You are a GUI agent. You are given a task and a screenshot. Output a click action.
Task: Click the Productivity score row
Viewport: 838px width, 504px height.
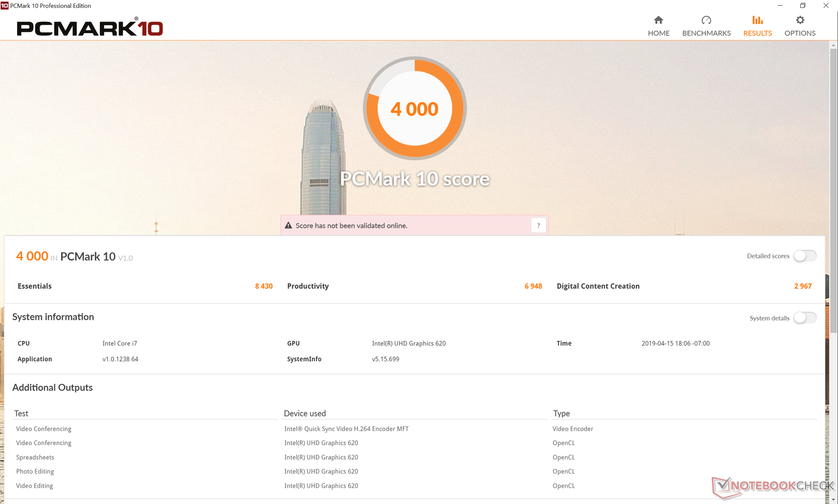[415, 286]
